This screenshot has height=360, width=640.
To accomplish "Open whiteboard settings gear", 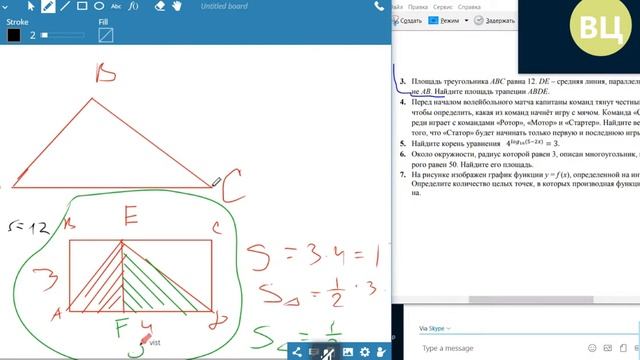I will 364,352.
